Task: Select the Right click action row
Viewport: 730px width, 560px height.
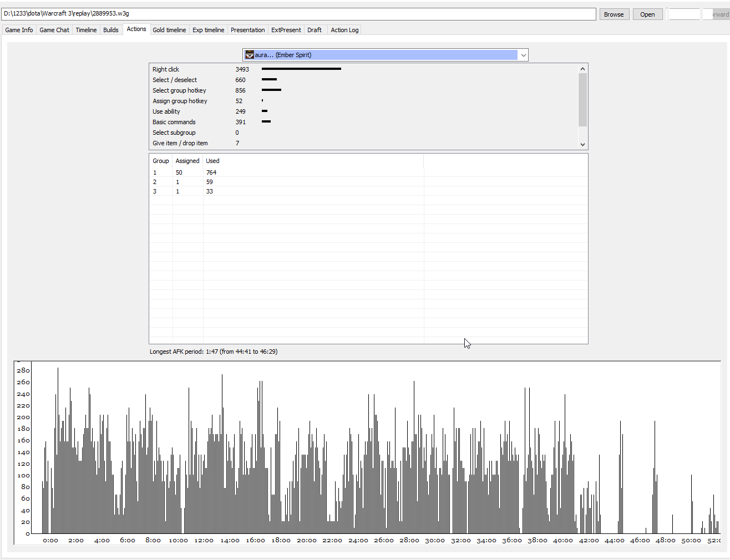Action: pyautogui.click(x=363, y=69)
